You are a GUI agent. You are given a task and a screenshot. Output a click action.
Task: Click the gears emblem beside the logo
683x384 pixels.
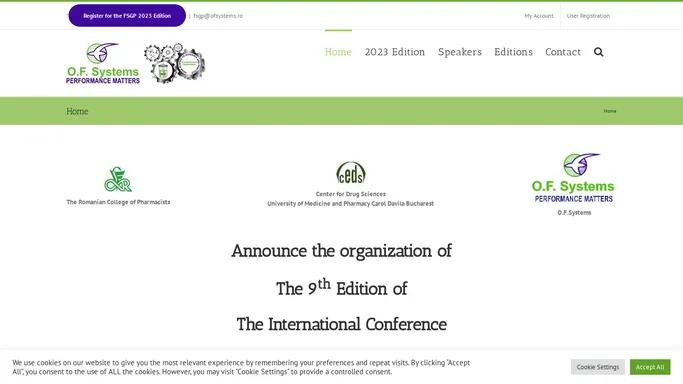coord(174,63)
